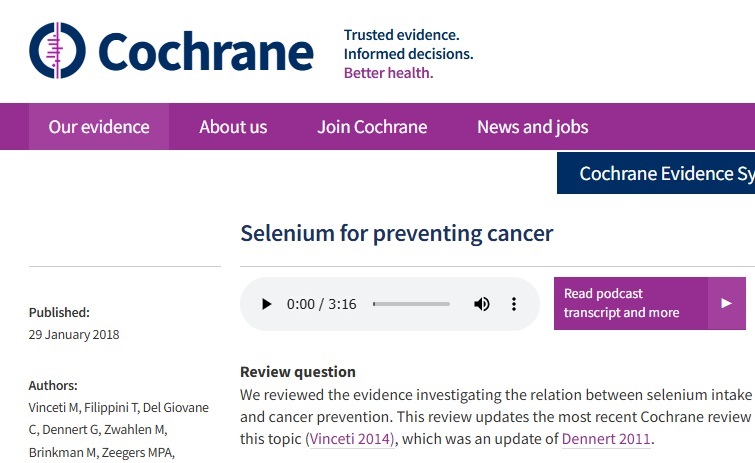Click the Cochrane wordmark text
755x463 pixels.
pos(207,52)
